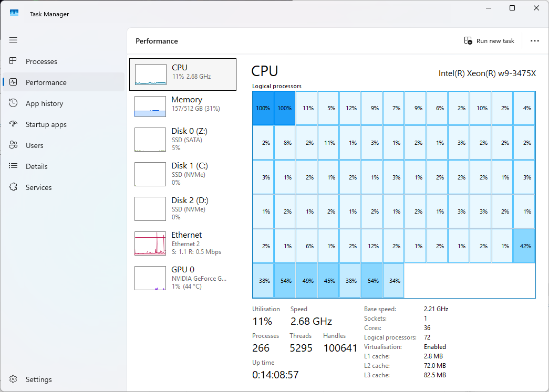Image resolution: width=549 pixels, height=392 pixels.
Task: Open the Details page in the sidebar
Action: [64, 166]
